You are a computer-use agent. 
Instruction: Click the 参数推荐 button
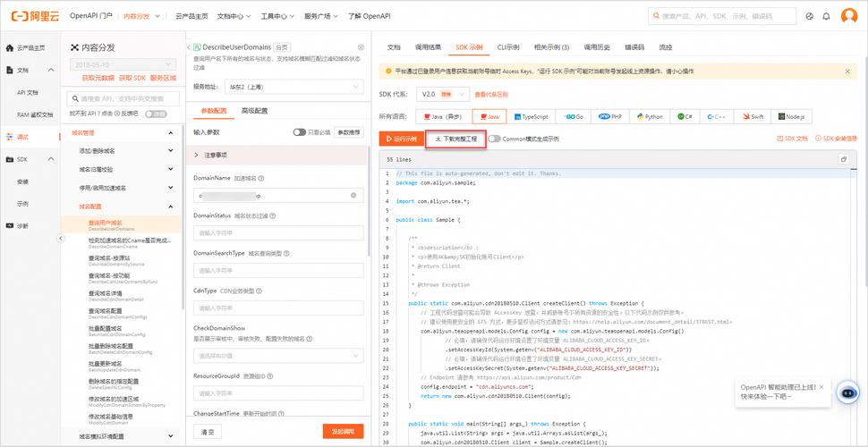[x=349, y=132]
